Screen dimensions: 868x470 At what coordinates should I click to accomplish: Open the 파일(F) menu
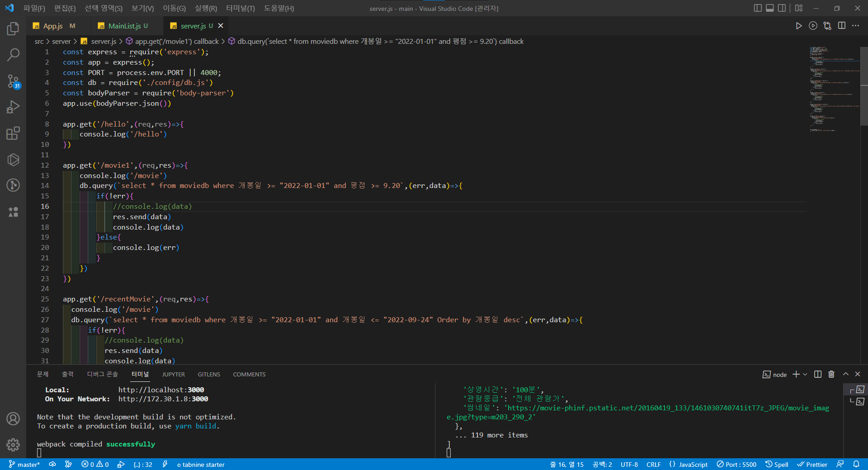(34, 8)
